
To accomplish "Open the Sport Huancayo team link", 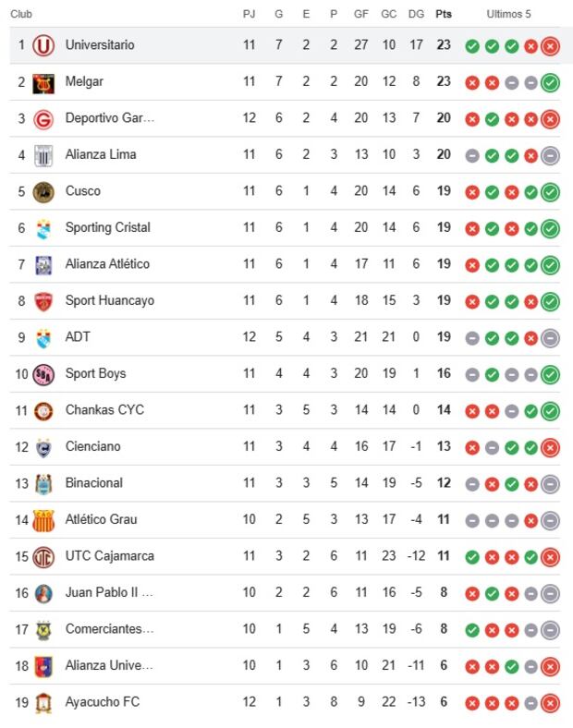I will (110, 301).
